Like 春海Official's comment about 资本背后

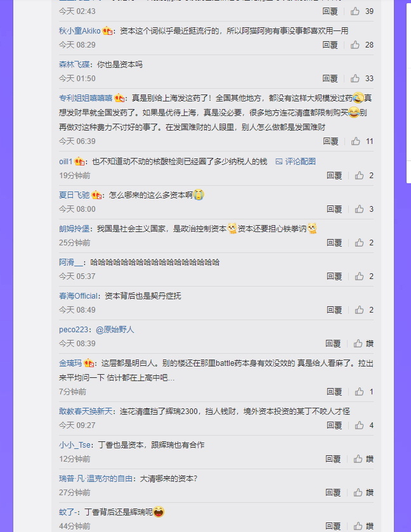[x=359, y=310]
